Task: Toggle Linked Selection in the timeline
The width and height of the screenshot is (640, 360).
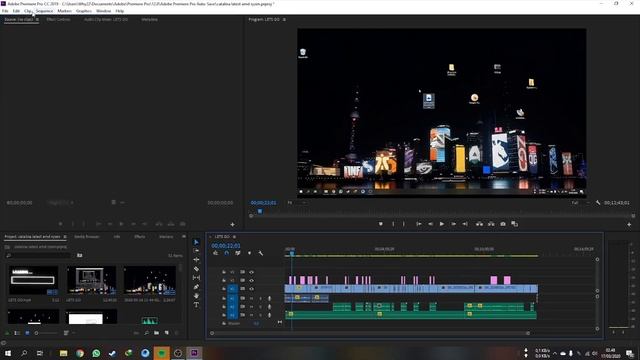Action: tap(238, 253)
